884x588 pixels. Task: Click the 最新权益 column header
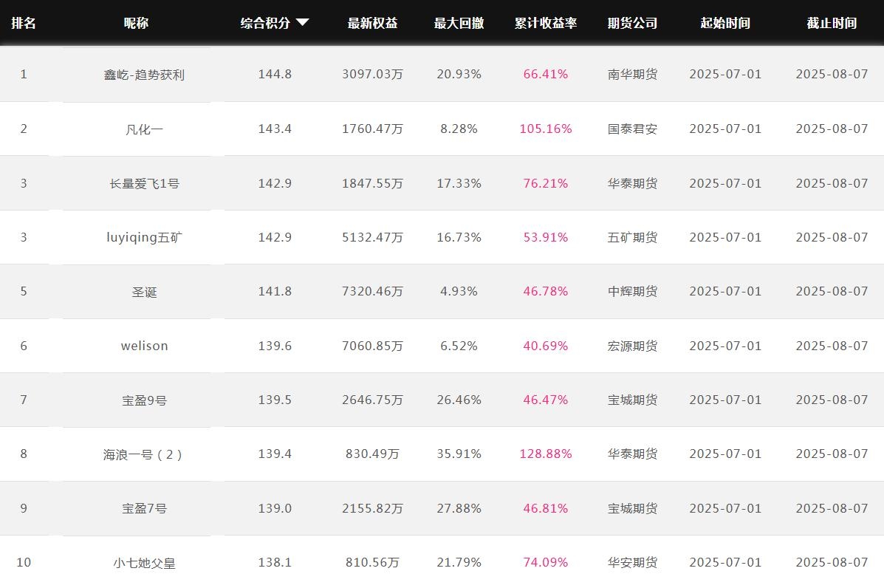coord(373,23)
